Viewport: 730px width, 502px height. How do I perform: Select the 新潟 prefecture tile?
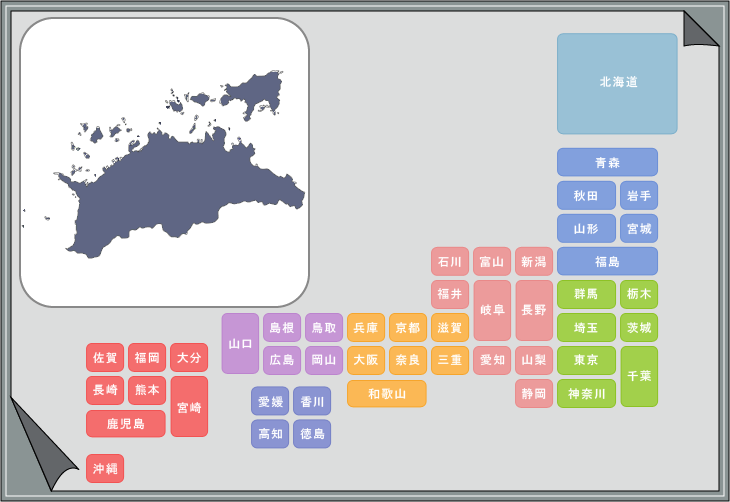tap(534, 262)
